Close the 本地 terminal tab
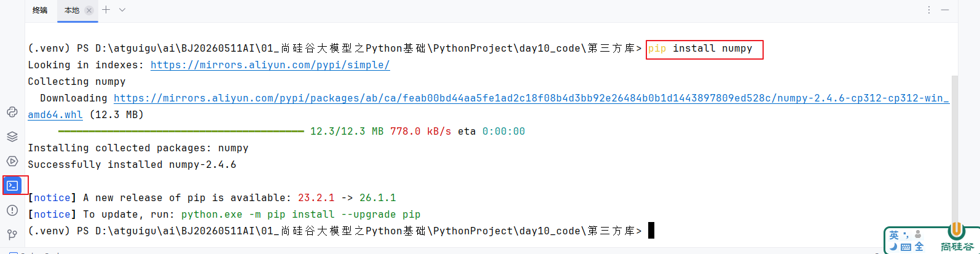 89,10
